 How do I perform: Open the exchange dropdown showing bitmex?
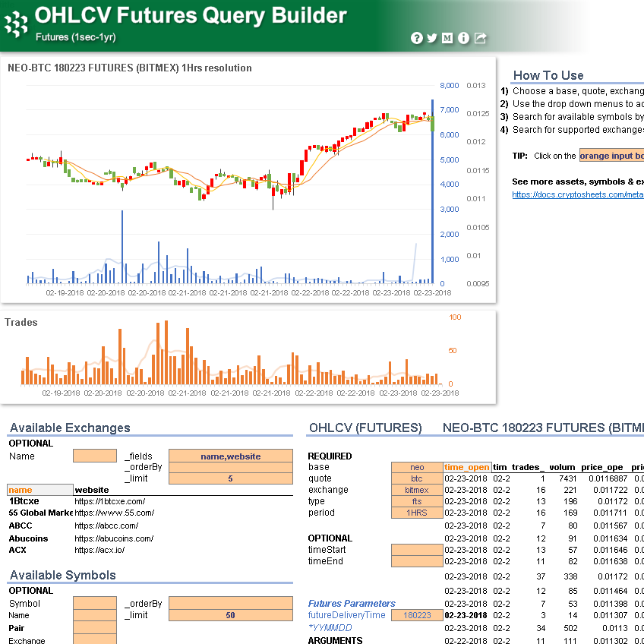click(416, 490)
